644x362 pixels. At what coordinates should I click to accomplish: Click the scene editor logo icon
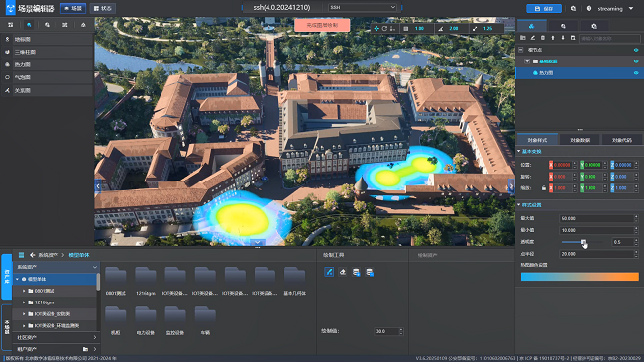[10, 8]
